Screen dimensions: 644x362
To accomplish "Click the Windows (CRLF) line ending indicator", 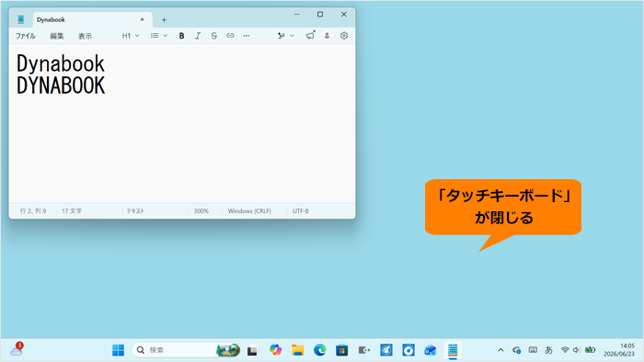I will pyautogui.click(x=249, y=210).
